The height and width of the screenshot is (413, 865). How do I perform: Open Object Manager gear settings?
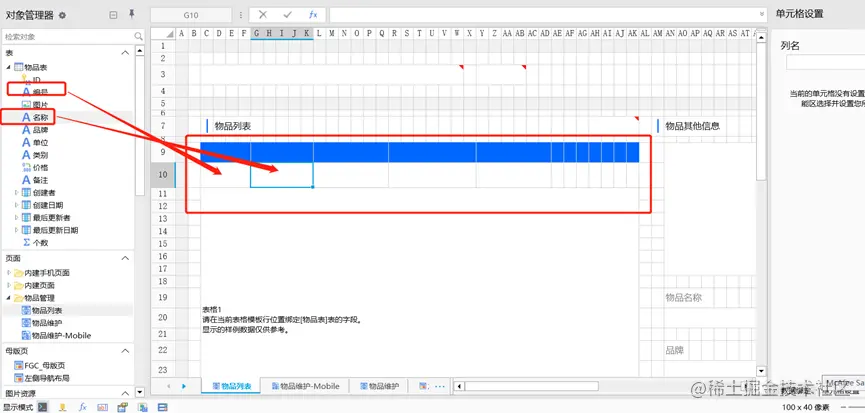pyautogui.click(x=62, y=15)
